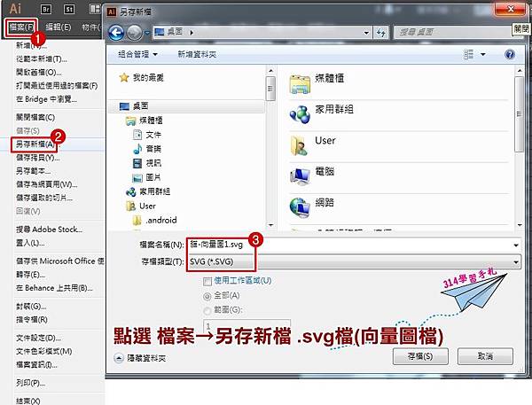Screen dimensions: 532x405
Task: Enable 使用工作區域(U) checkbox
Action: point(207,281)
